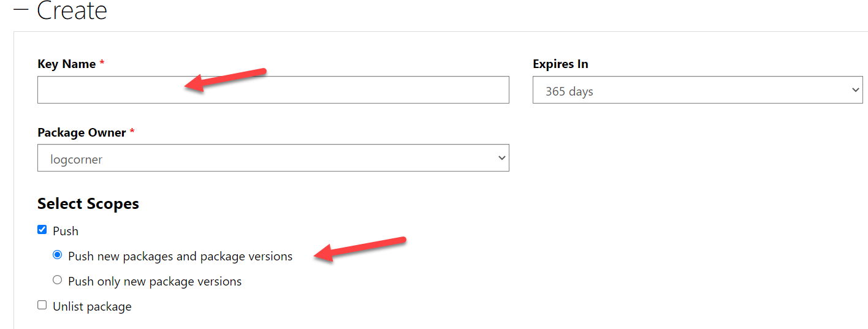This screenshot has height=329, width=868.
Task: Click the Key Name label
Action: pos(67,64)
